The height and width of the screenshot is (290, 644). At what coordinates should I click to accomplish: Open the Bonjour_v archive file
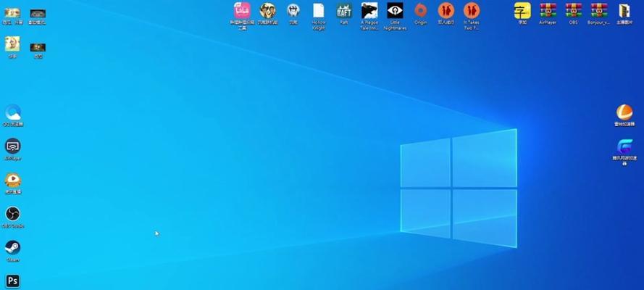coord(599,10)
